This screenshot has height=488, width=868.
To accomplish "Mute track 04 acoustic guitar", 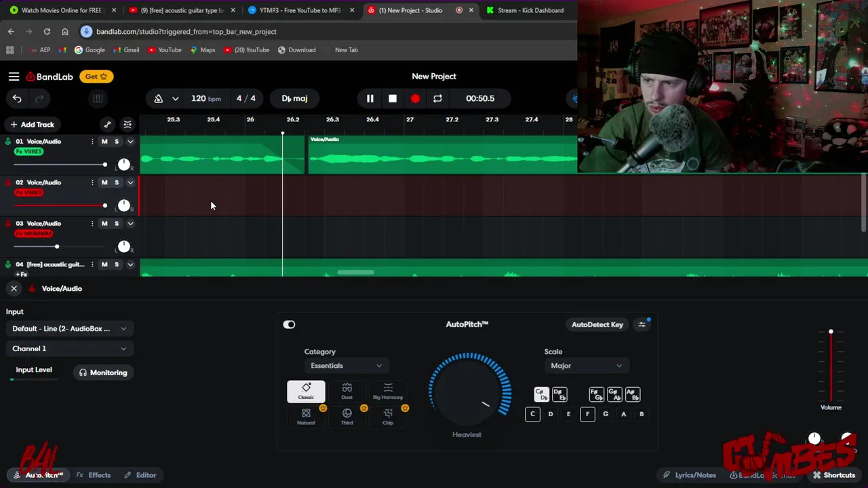I will pos(104,264).
